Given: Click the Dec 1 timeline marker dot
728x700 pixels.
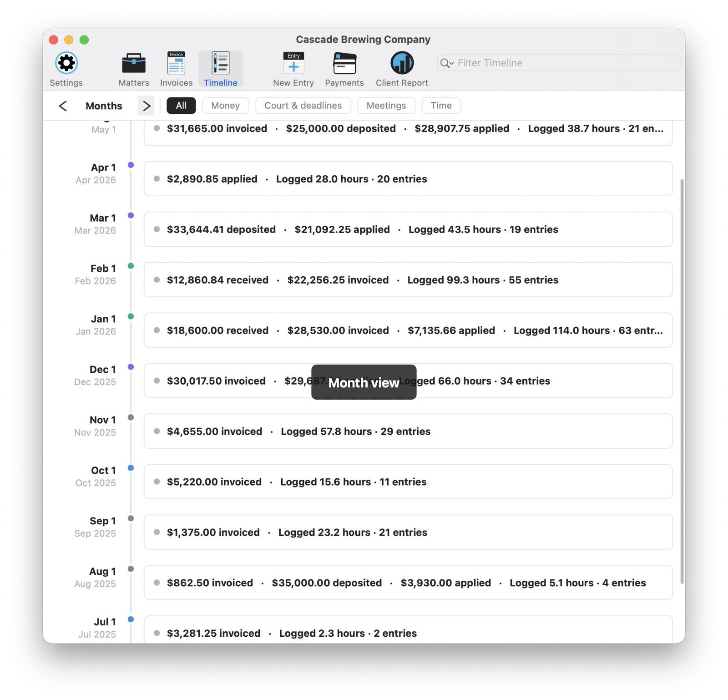Looking at the screenshot, I should pyautogui.click(x=131, y=367).
